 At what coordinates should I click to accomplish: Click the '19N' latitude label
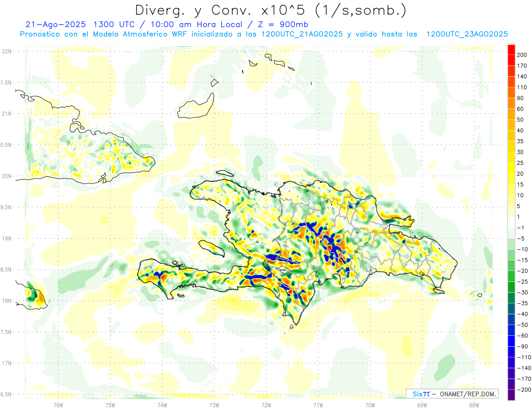point(6,239)
